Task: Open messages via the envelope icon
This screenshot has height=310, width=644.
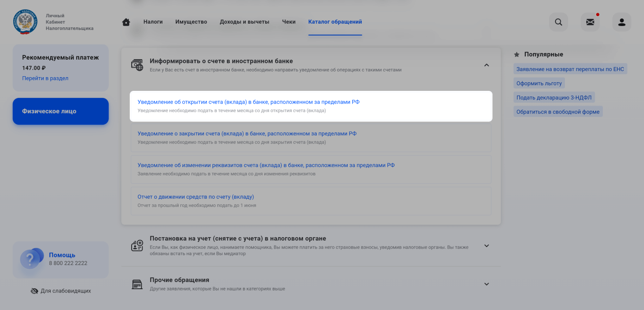Action: tap(590, 22)
